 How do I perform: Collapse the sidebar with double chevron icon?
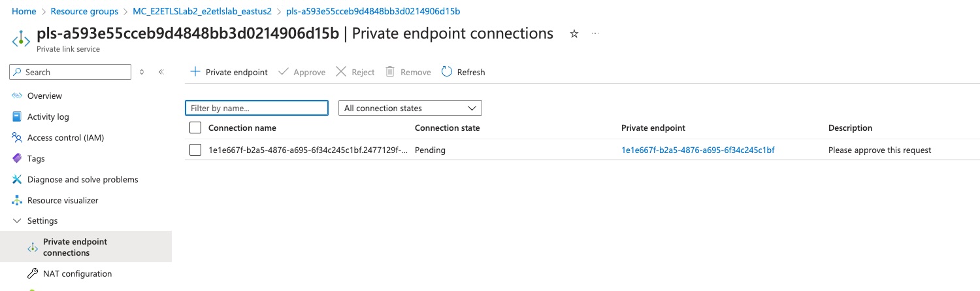tap(161, 72)
